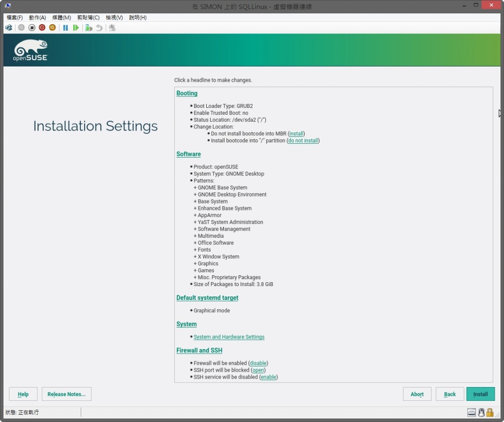Click 'do not install' link for partition
504x422 pixels.
303,140
